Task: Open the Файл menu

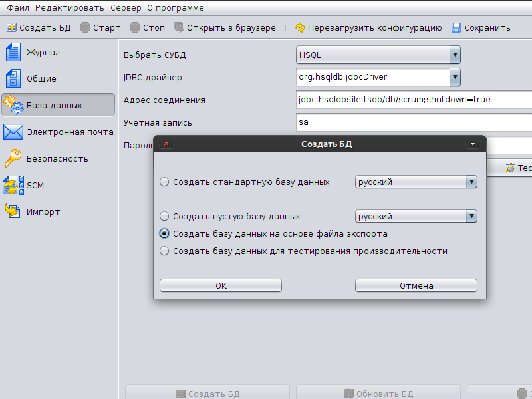Action: pyautogui.click(x=18, y=8)
